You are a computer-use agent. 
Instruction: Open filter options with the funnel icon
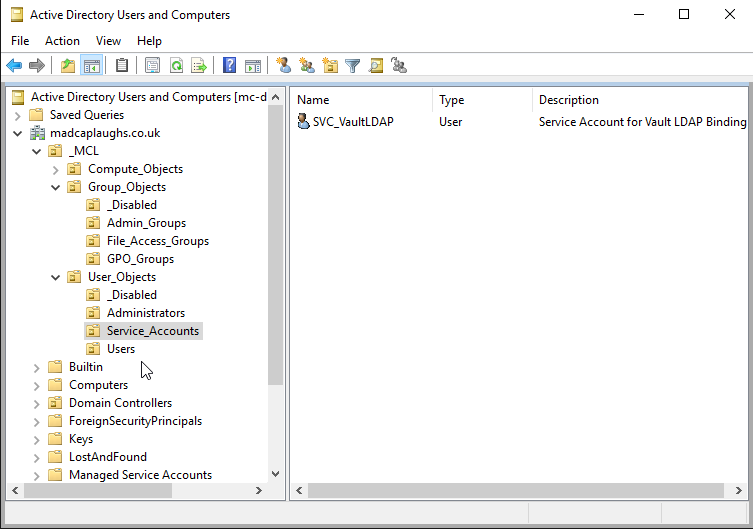353,66
